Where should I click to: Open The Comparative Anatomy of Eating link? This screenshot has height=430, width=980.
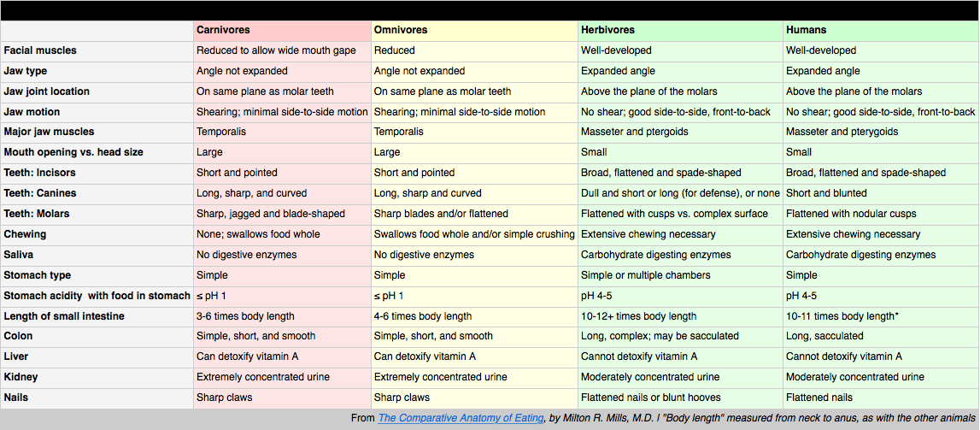pyautogui.click(x=461, y=418)
